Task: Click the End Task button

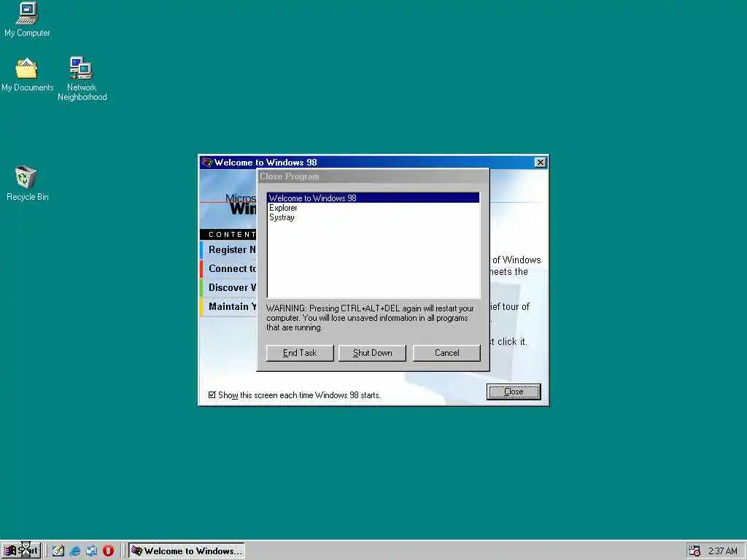Action: (x=300, y=353)
